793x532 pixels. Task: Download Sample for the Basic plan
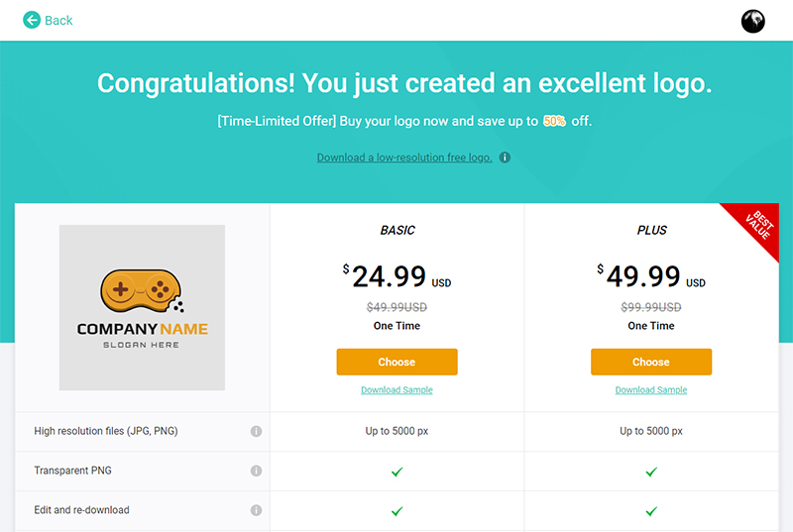point(396,390)
